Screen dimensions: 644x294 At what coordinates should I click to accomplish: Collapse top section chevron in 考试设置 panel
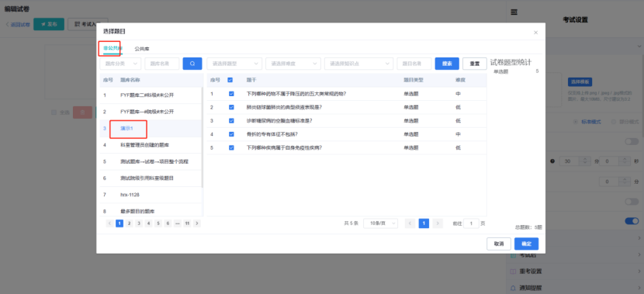639,47
